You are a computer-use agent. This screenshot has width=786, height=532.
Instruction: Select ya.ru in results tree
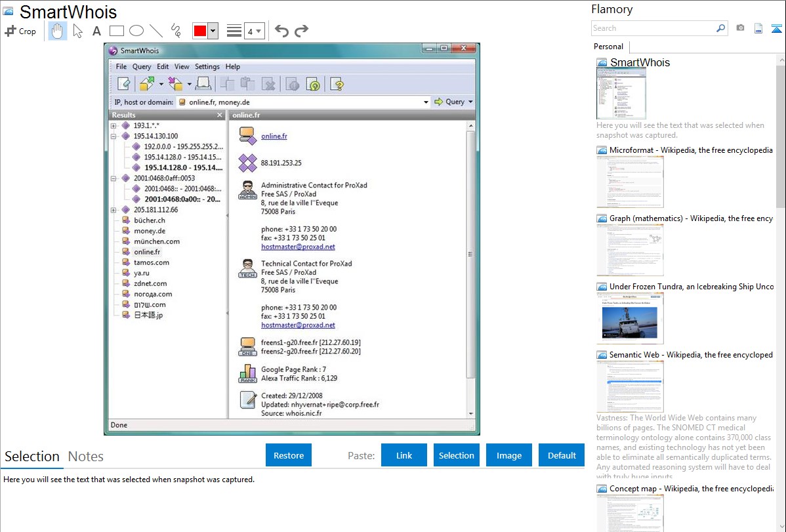(x=141, y=274)
